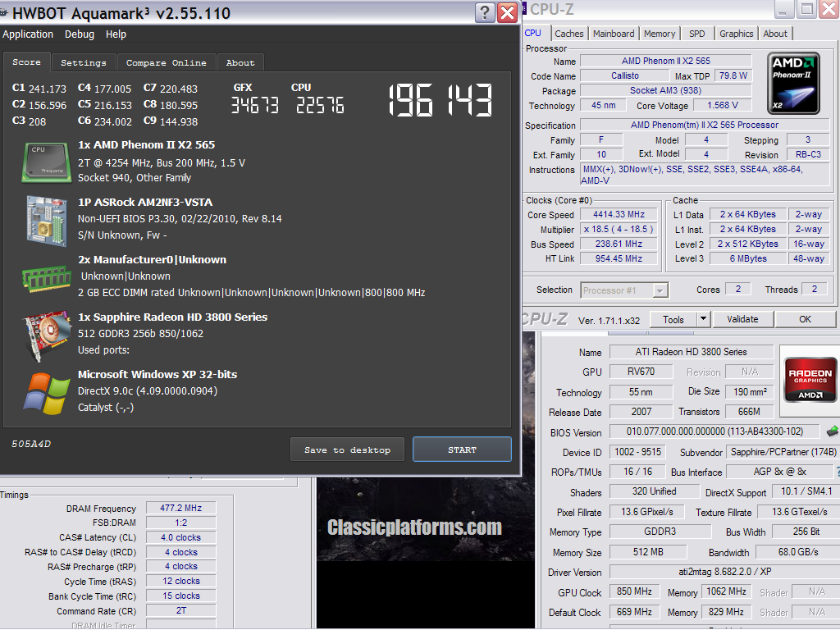This screenshot has height=630, width=840.
Task: Click the Max TDP value 79.8 W
Action: point(733,75)
